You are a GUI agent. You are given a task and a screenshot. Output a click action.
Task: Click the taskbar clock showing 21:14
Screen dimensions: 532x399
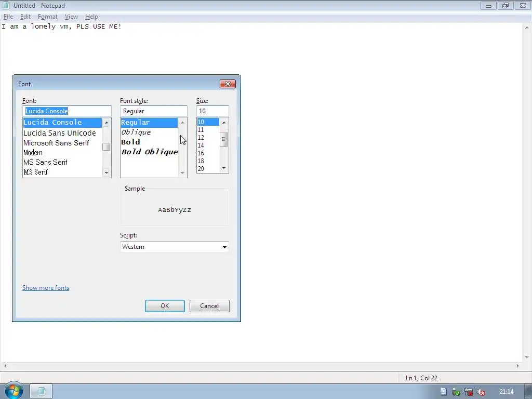[506, 392]
